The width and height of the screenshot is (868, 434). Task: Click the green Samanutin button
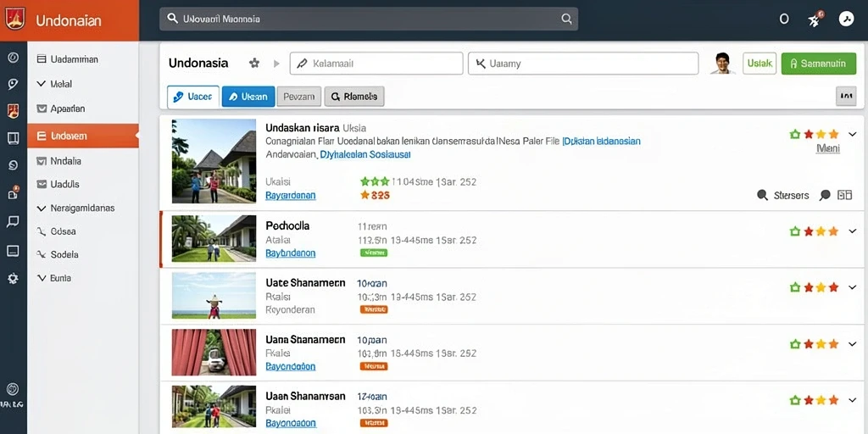[x=819, y=64]
